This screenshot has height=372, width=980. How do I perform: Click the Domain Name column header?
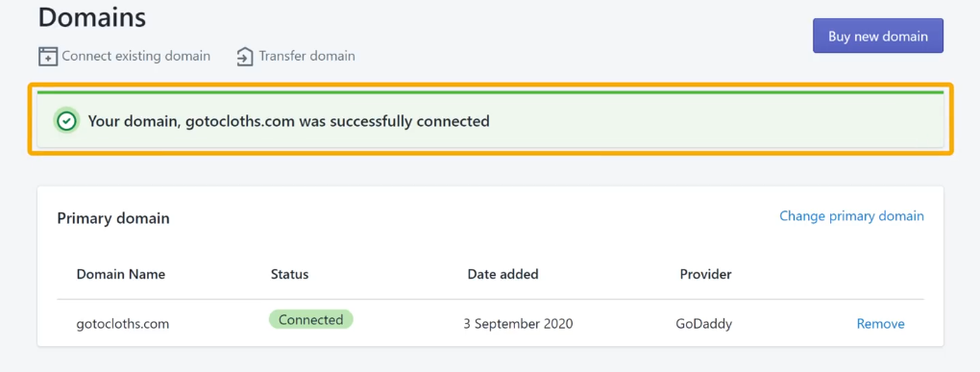click(x=121, y=274)
